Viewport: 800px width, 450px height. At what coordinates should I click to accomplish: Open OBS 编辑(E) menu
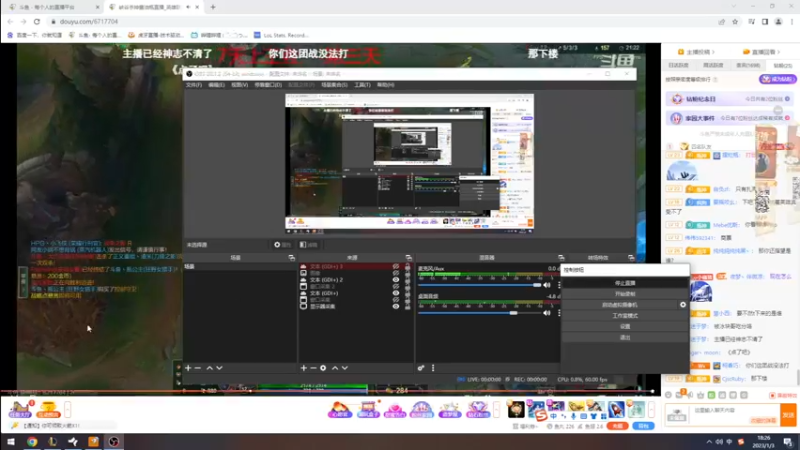216,85
